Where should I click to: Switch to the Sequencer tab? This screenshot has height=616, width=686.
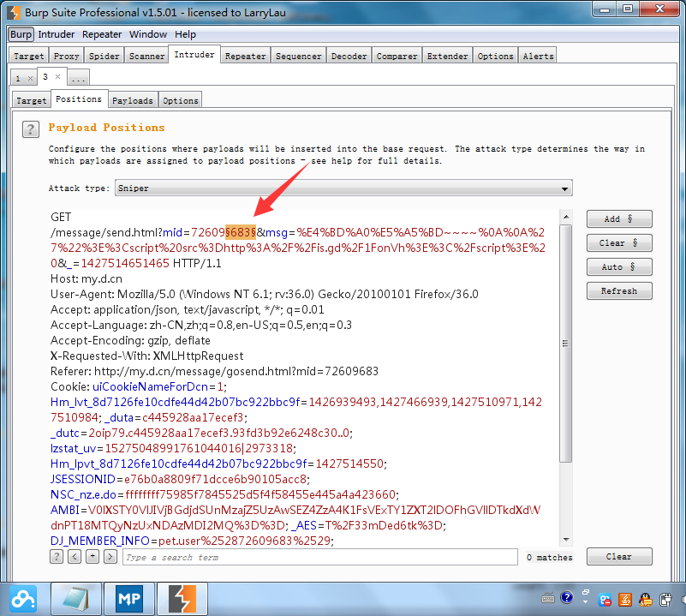[298, 56]
